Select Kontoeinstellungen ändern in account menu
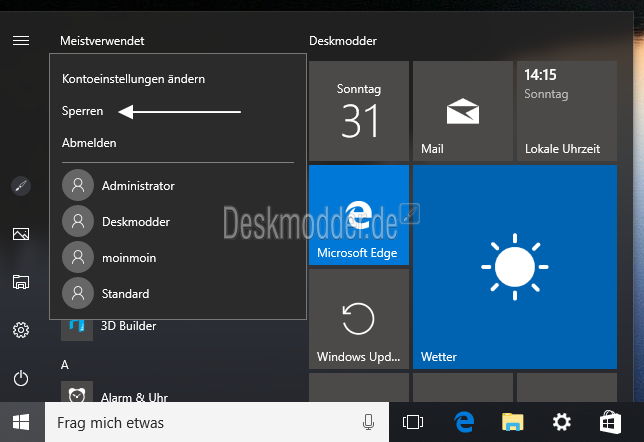 pyautogui.click(x=133, y=79)
